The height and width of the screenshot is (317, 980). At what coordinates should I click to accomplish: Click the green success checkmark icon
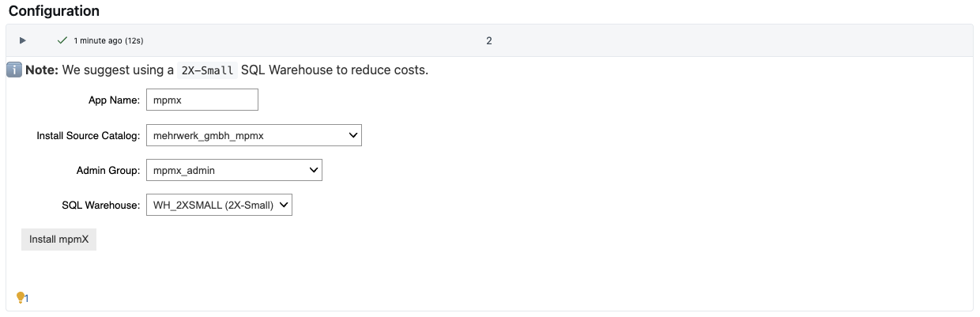pos(62,40)
